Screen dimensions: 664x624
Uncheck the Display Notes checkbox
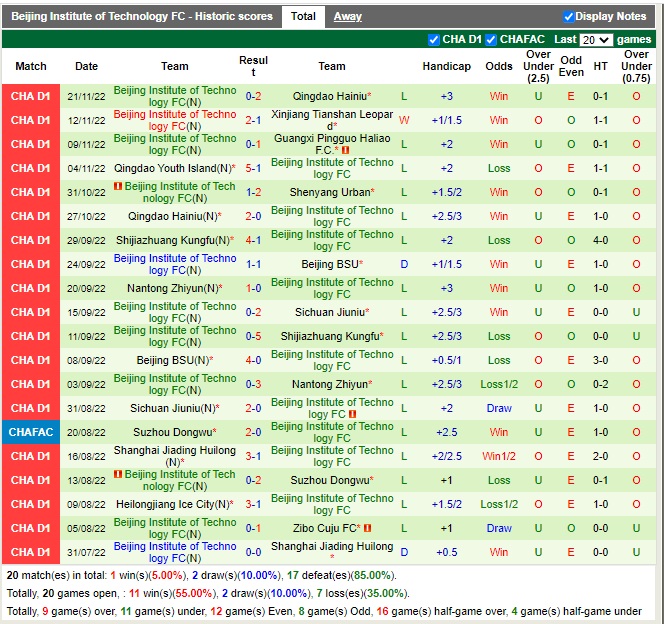point(569,17)
